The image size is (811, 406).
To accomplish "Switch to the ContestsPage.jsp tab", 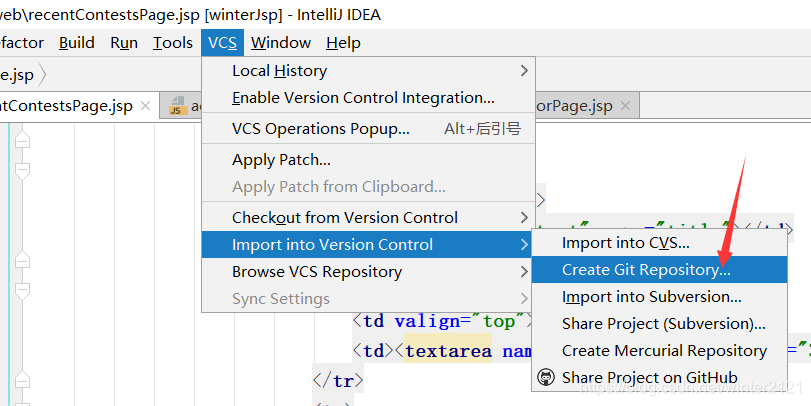I will (67, 106).
